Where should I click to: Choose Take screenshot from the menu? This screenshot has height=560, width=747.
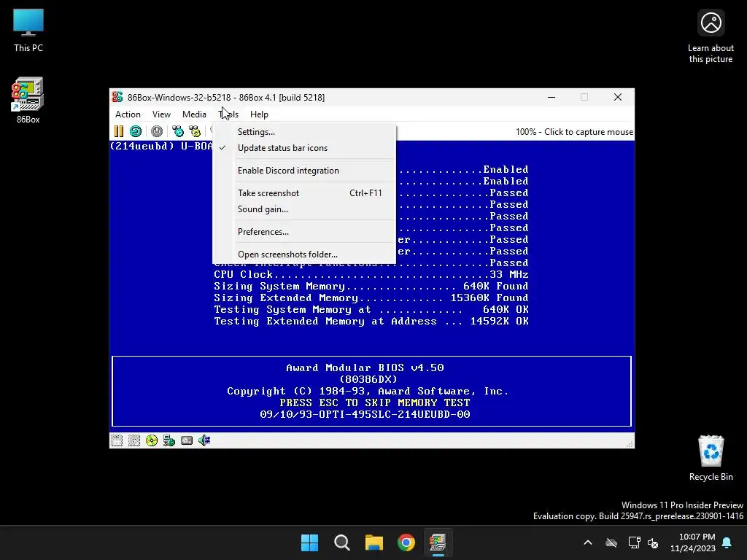click(304, 192)
